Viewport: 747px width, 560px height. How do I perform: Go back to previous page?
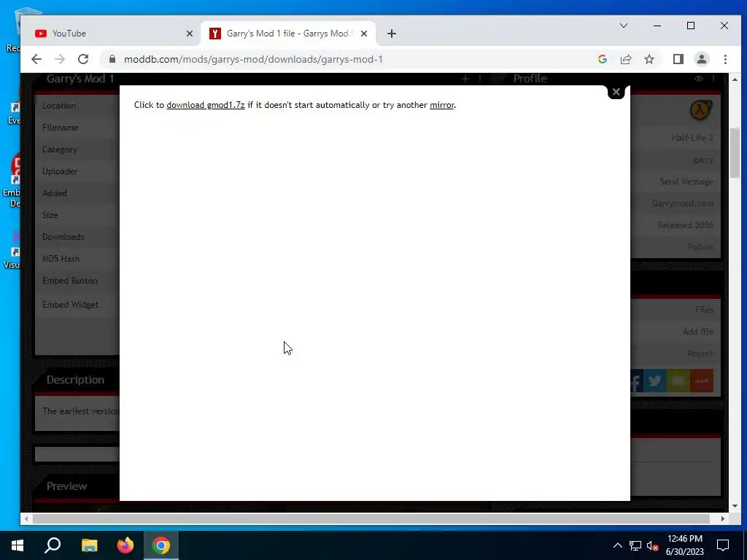tap(36, 59)
